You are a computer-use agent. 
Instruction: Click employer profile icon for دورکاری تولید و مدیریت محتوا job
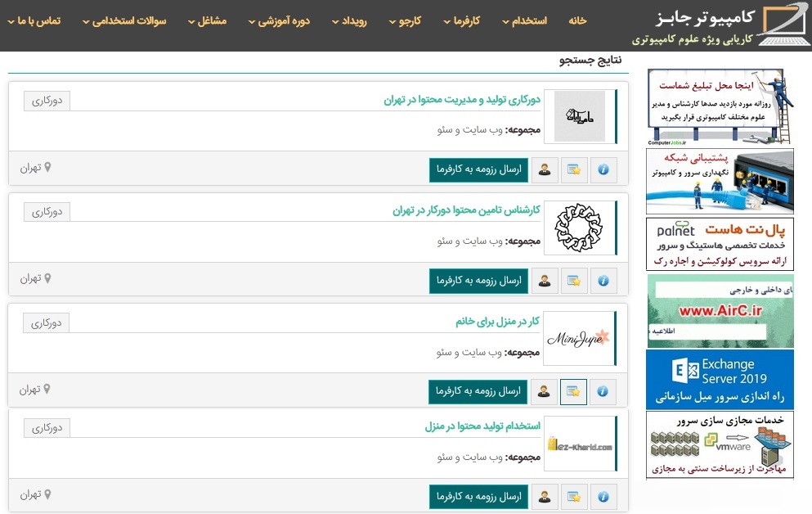pos(545,169)
